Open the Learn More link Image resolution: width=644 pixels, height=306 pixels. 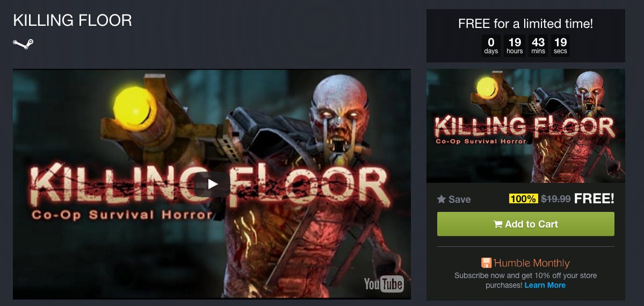point(545,285)
